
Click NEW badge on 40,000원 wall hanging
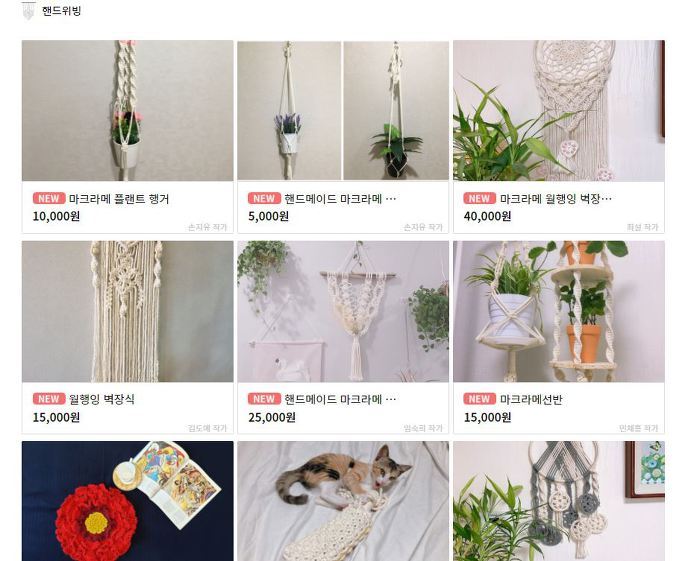(x=480, y=198)
